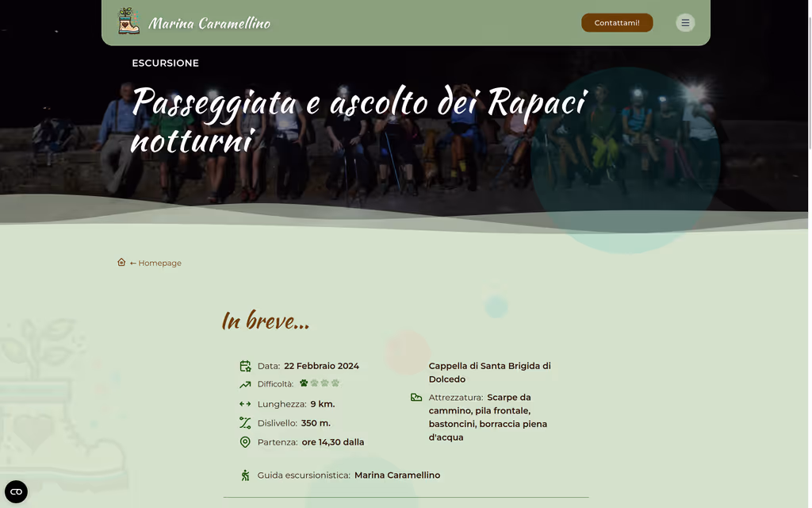Click the home icon in the breadcrumb

121,262
